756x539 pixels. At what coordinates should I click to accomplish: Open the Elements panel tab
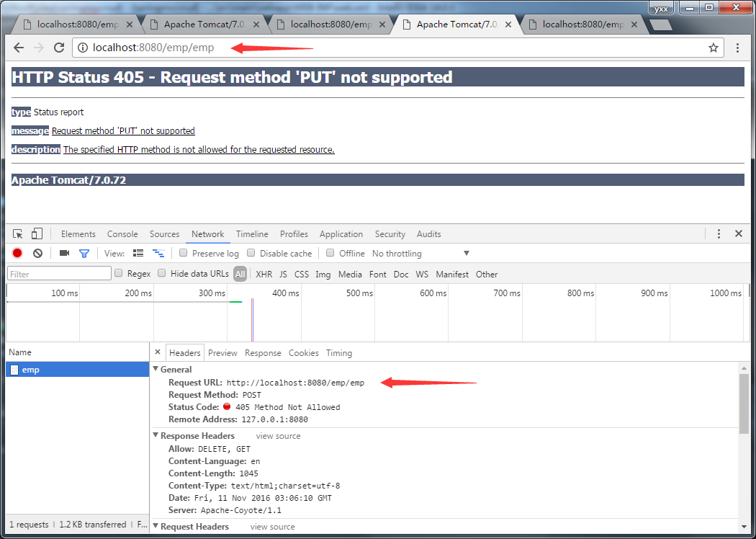(78, 234)
